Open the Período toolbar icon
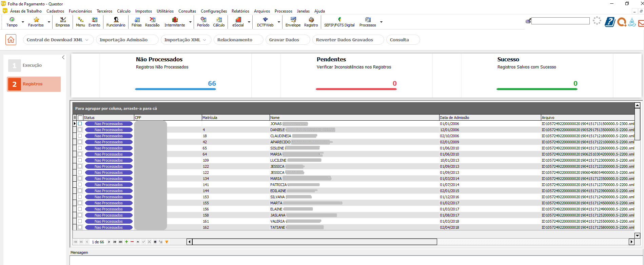This screenshot has width=644, height=265. (x=203, y=22)
